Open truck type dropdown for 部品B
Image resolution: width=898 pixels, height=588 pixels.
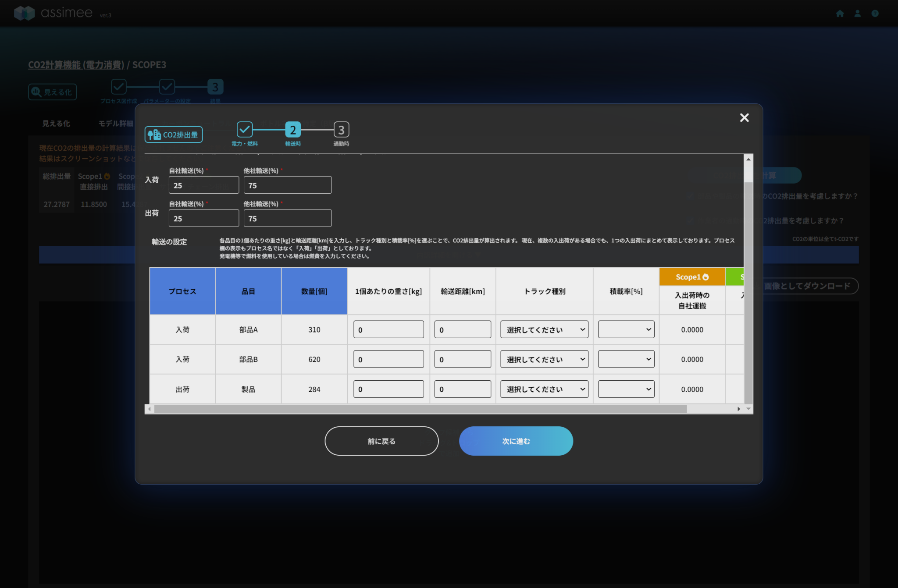click(x=544, y=359)
